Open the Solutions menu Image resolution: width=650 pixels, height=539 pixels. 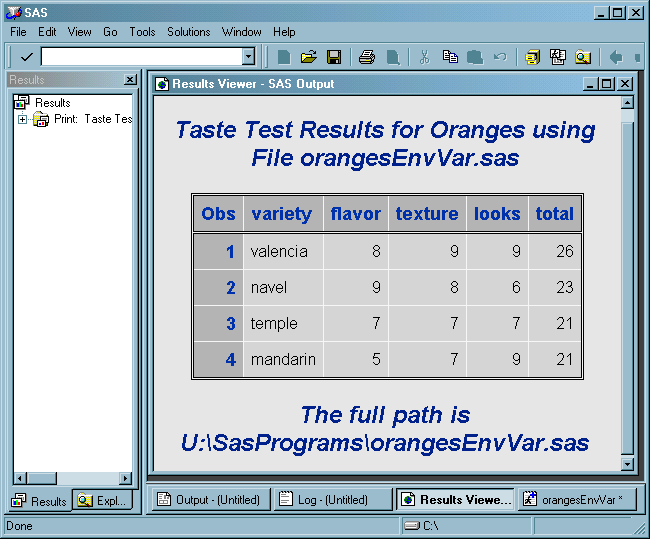click(189, 32)
